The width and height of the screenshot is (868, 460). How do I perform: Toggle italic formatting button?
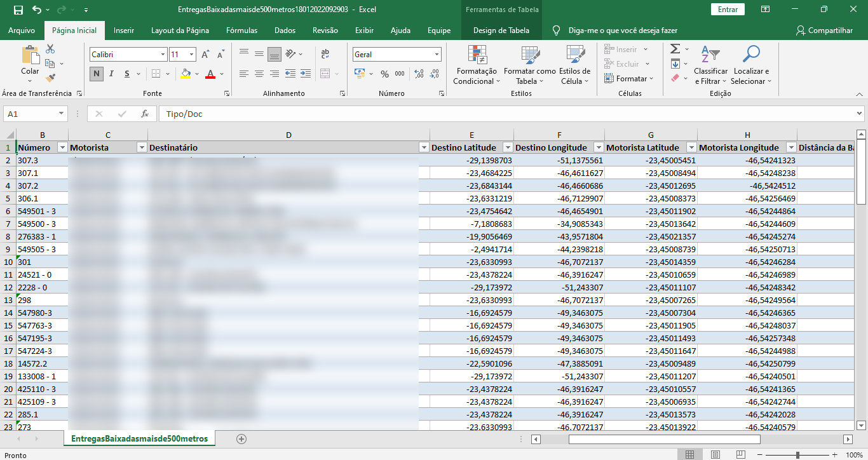(112, 74)
